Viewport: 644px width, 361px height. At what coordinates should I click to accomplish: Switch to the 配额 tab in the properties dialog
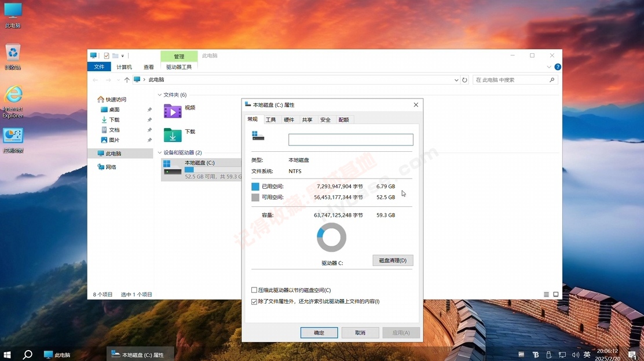tap(343, 119)
